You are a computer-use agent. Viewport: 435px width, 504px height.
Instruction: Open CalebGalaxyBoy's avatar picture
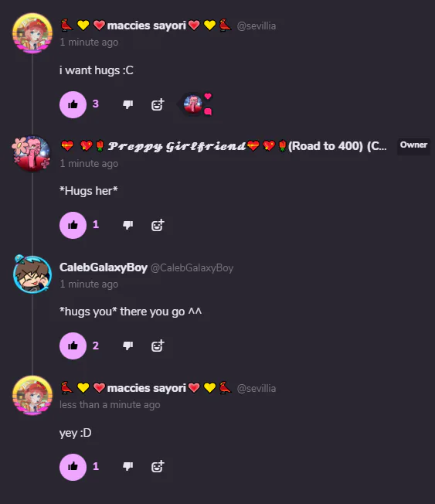[x=32, y=274]
